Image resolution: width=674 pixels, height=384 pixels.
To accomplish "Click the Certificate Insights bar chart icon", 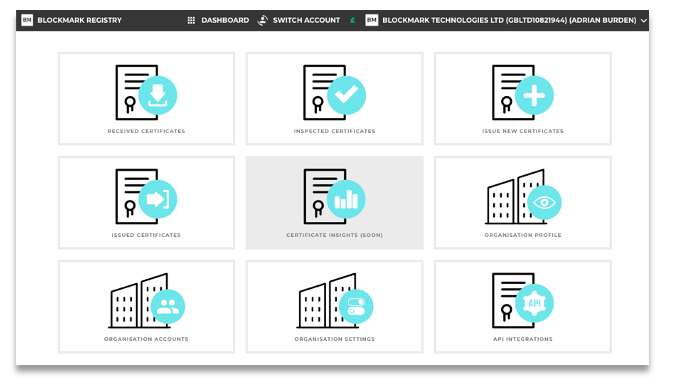I will point(346,200).
